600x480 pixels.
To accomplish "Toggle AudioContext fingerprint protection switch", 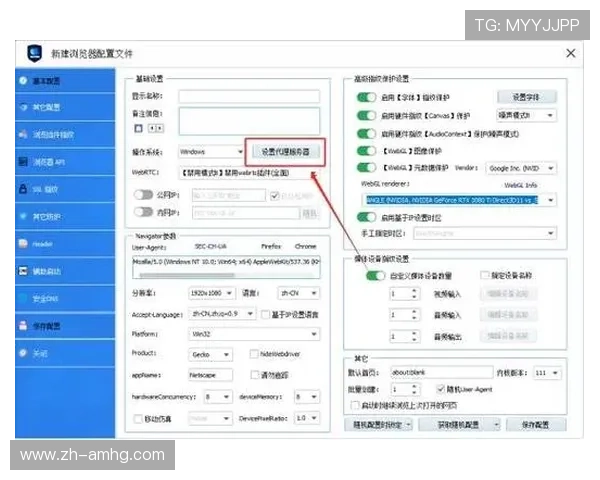I will [x=367, y=134].
